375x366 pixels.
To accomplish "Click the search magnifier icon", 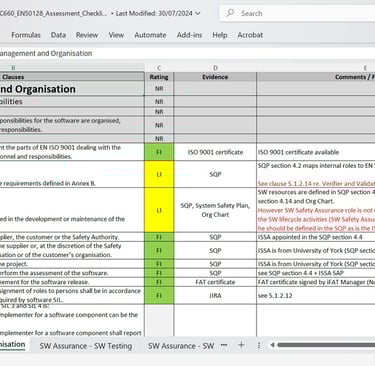I will coord(230,13).
